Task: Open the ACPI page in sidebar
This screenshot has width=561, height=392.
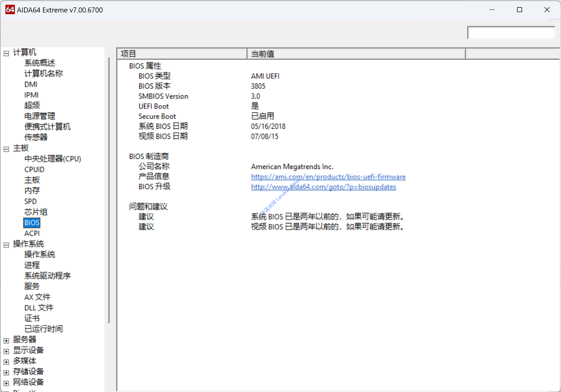Action: coord(32,233)
